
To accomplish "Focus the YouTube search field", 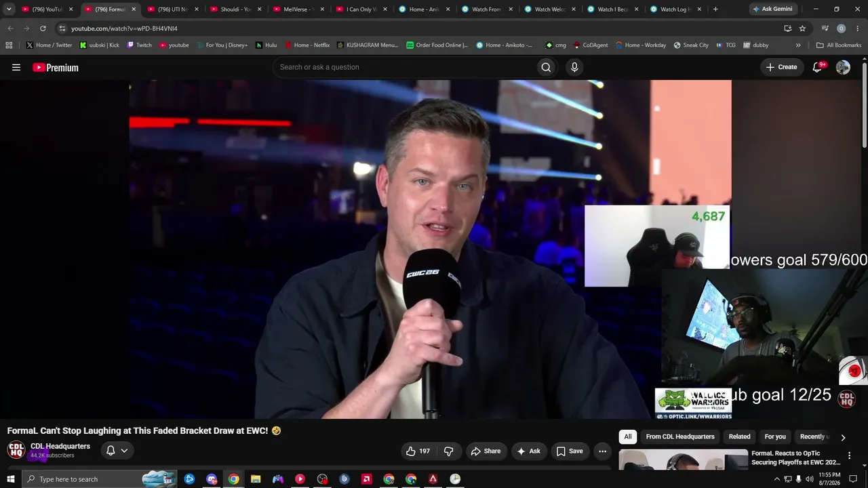I will [x=403, y=67].
